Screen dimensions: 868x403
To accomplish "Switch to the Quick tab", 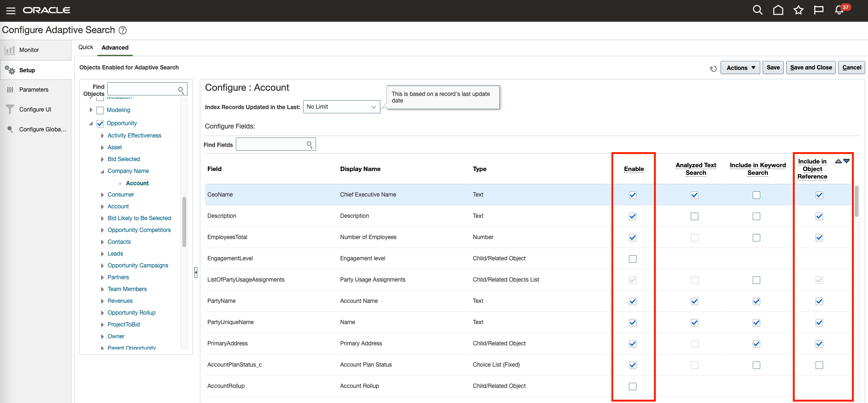I will tap(86, 47).
